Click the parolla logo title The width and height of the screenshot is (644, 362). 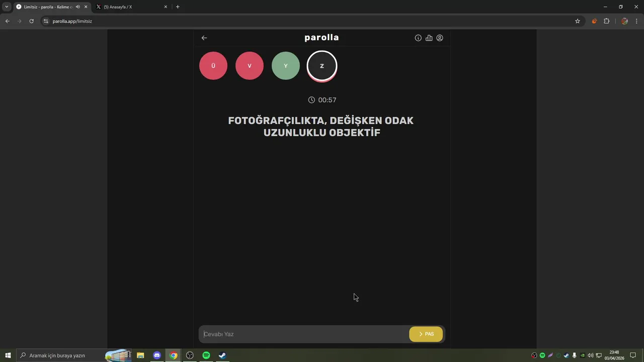[x=321, y=38]
